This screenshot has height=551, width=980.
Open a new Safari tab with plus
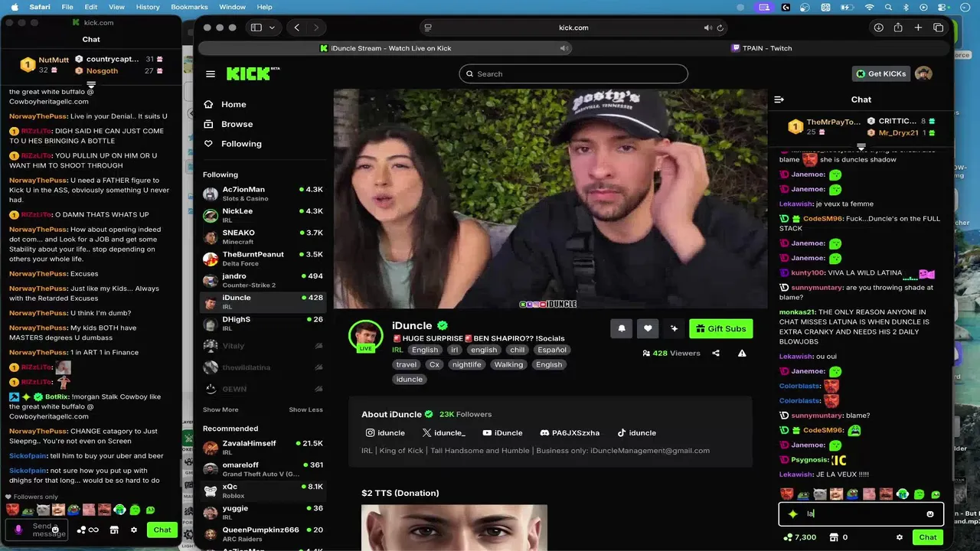[918, 28]
